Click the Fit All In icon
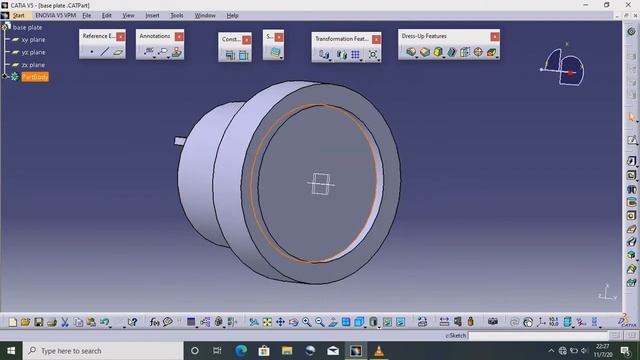Viewport: 640px width, 360px height. pyautogui.click(x=267, y=322)
